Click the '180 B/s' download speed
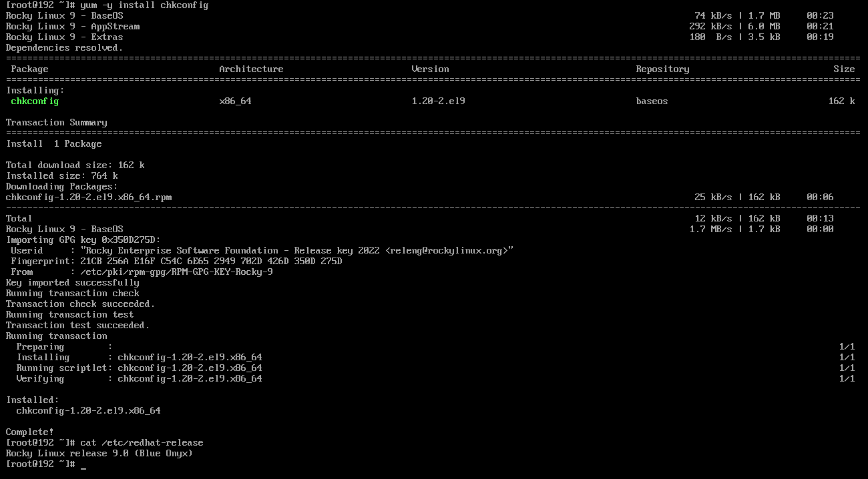 click(710, 37)
